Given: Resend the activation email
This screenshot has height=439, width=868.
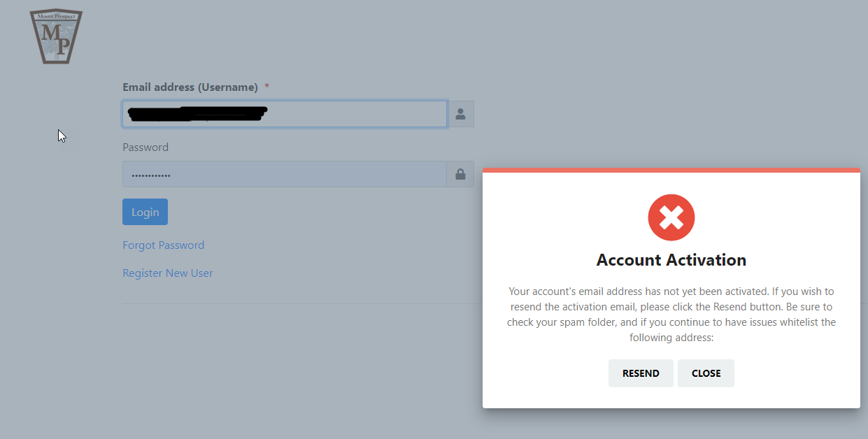Looking at the screenshot, I should [x=641, y=373].
